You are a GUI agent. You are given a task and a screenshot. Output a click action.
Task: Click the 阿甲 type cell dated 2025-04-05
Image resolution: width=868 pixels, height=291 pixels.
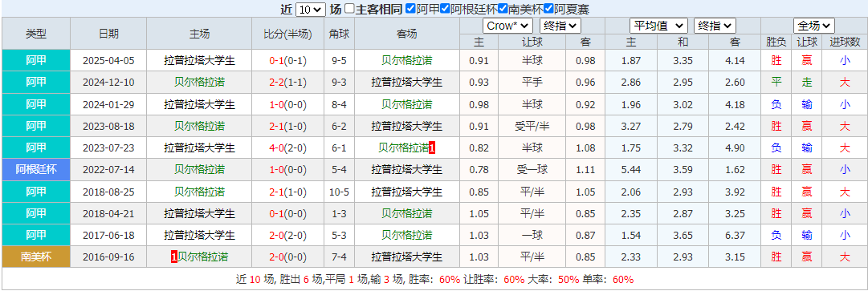click(36, 61)
